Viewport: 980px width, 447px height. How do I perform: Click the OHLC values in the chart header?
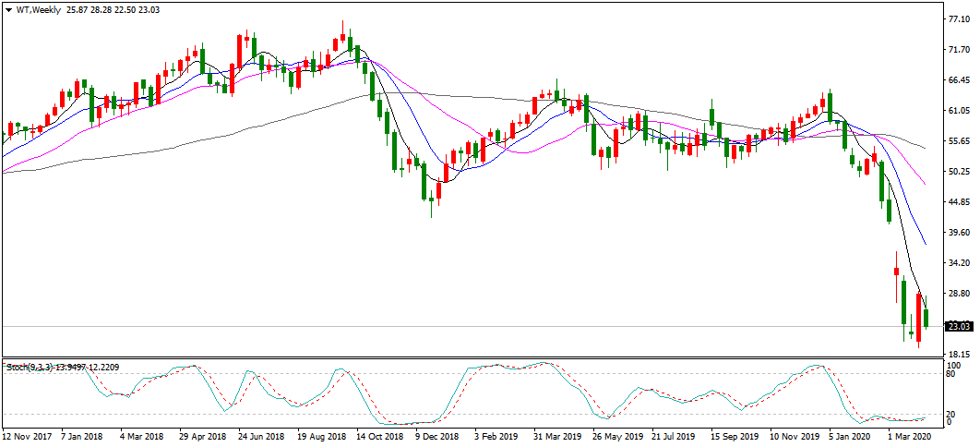point(109,9)
